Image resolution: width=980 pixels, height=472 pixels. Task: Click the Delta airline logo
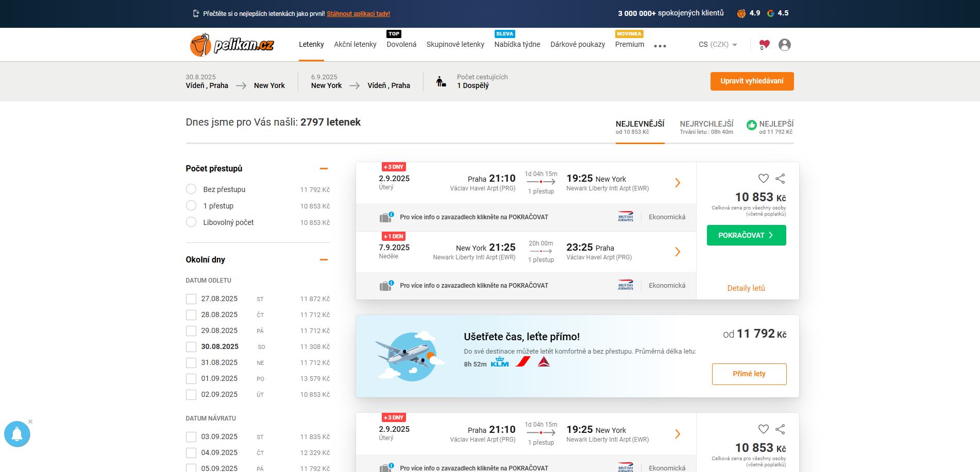[544, 362]
